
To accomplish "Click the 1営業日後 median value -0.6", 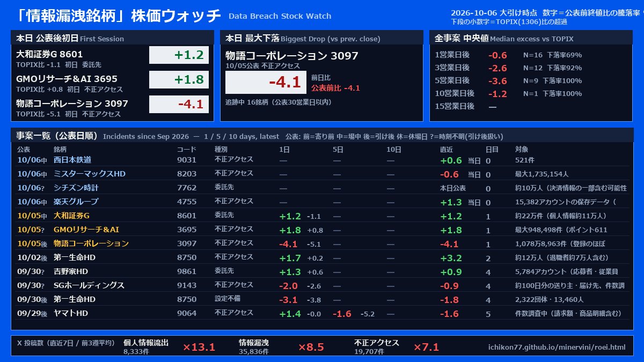I will coord(497,55).
